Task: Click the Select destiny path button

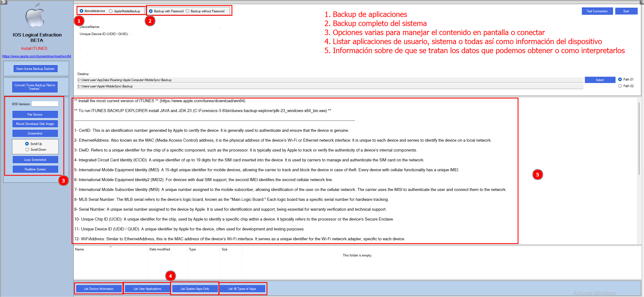Action: click(x=600, y=80)
